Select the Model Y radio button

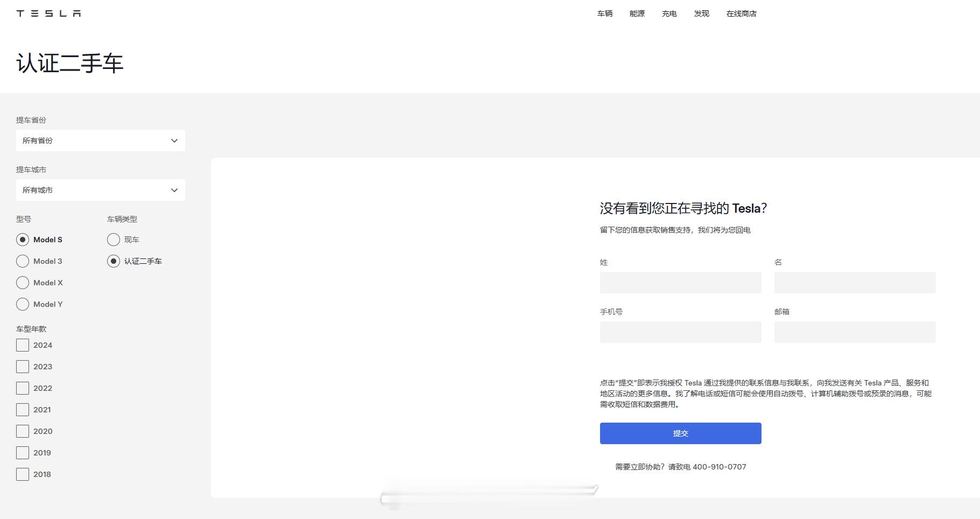pyautogui.click(x=23, y=304)
